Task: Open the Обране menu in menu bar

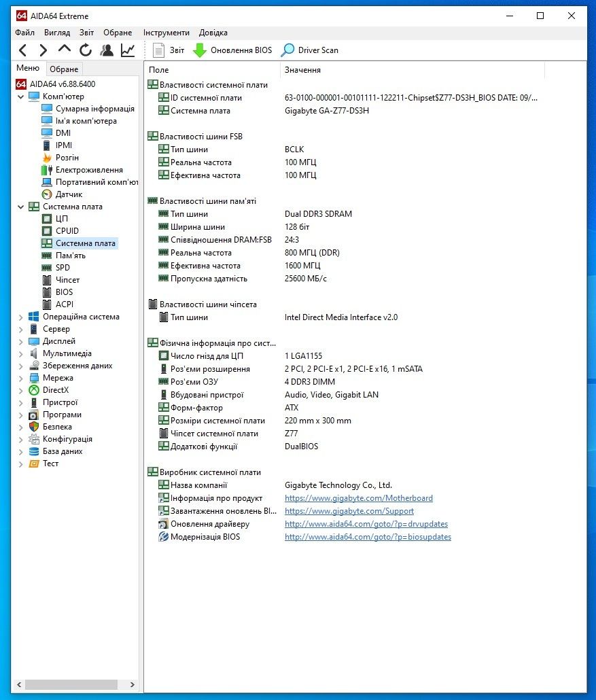Action: coord(118,33)
